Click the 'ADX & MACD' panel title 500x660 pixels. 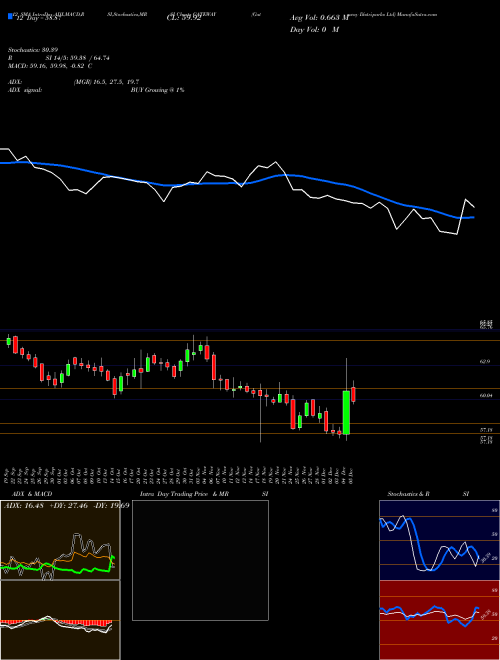[32, 494]
